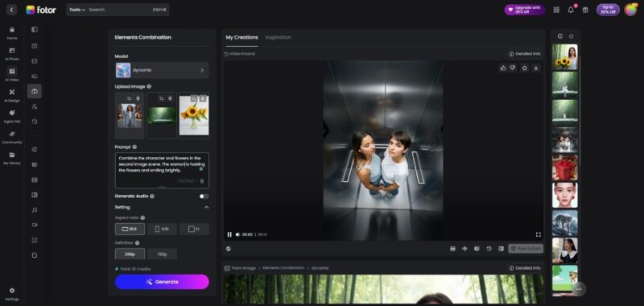Open the gift box icon in top bar
644x306 pixels.
point(585,10)
